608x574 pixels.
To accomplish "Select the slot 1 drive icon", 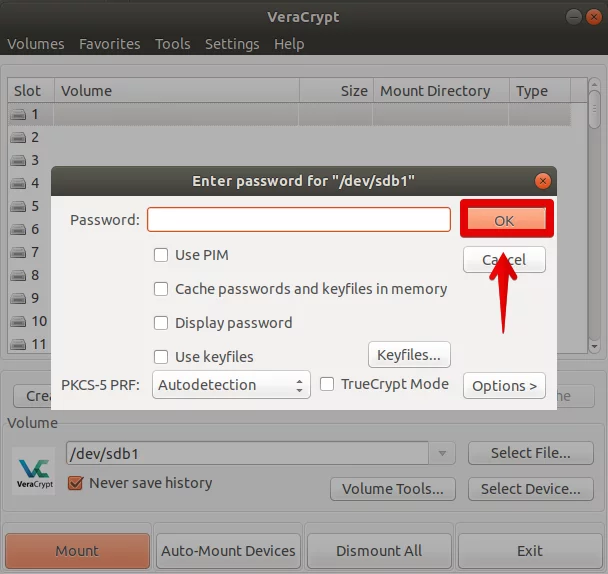I will pyautogui.click(x=18, y=114).
